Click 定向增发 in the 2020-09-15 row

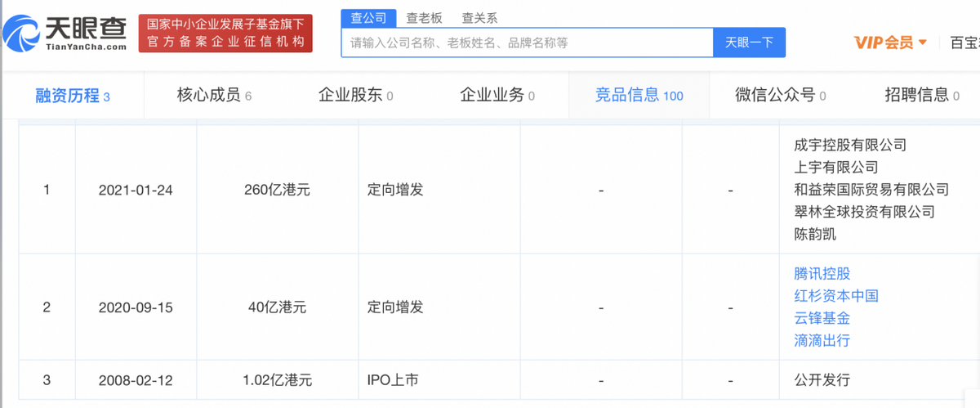395,308
